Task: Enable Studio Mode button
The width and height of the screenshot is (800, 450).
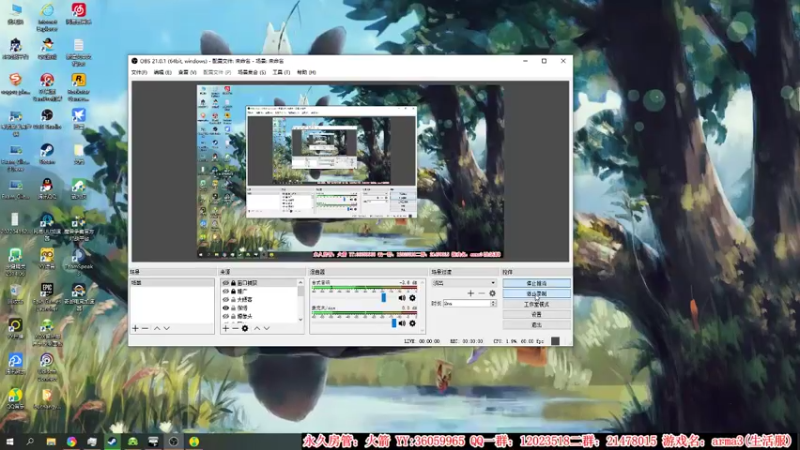Action: click(x=536, y=304)
